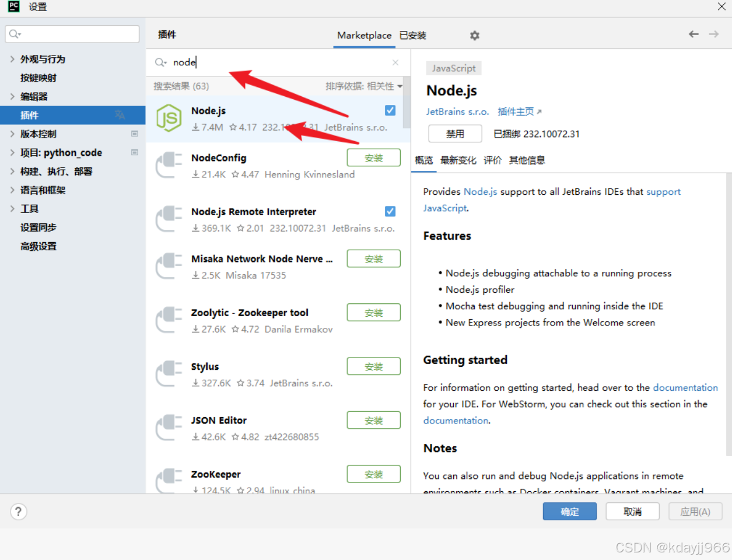The image size is (732, 560).
Task: Toggle Node.js plugin enabled checkbox
Action: click(x=390, y=110)
